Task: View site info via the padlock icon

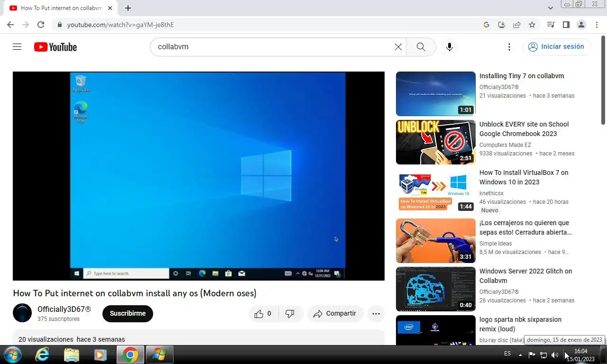Action: click(x=59, y=25)
